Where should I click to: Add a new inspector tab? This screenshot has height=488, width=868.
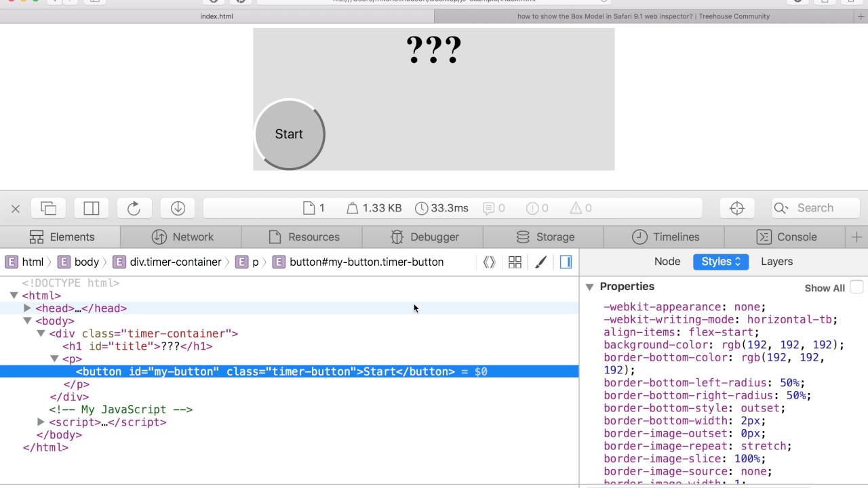click(856, 237)
